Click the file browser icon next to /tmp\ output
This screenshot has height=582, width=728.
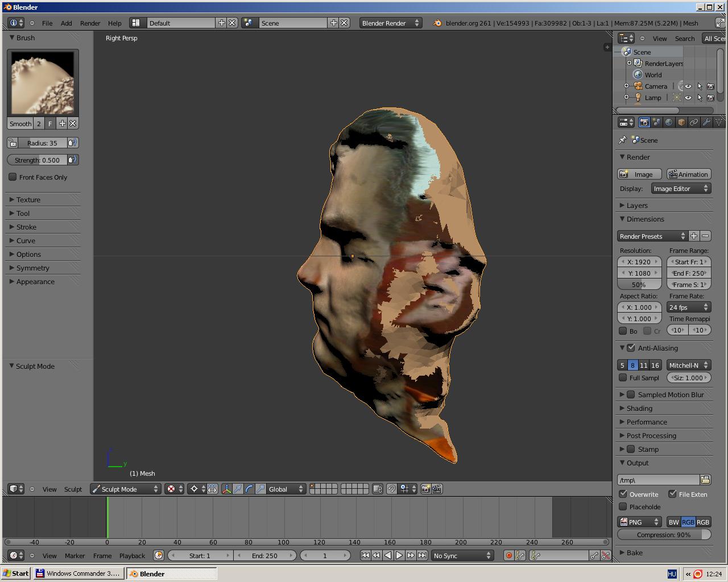coord(705,480)
